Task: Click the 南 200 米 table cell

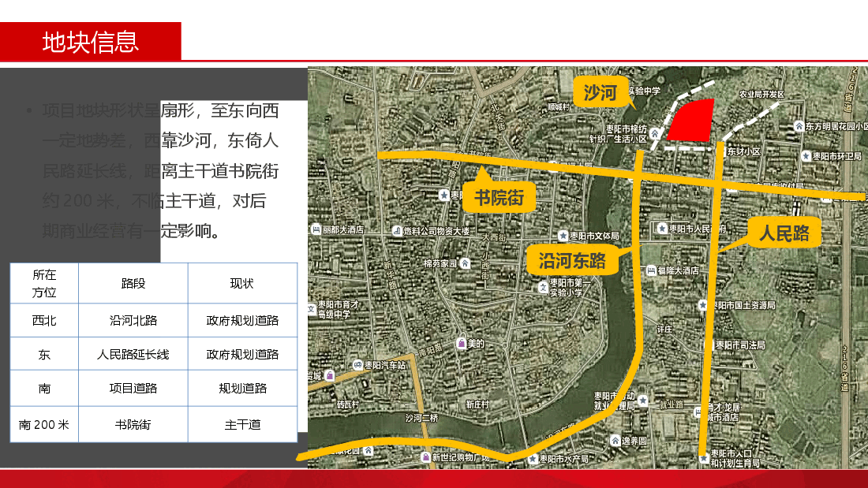Action: (44, 424)
